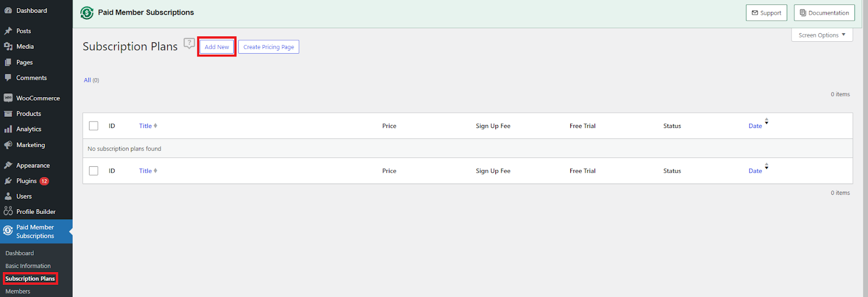Click the green Paid Member Subscriptions header logo
Screen dimensions: 868x297
point(87,12)
